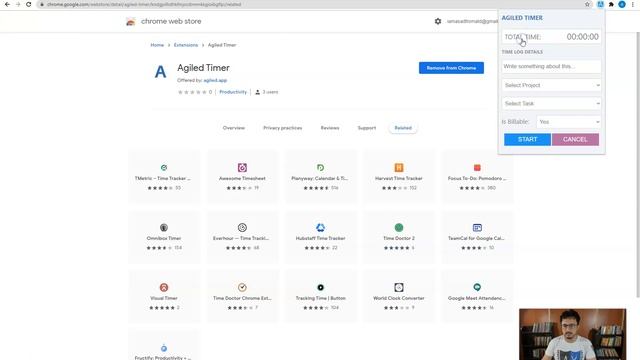The width and height of the screenshot is (640, 360).
Task: Open the Agiled Timer extension icon in toolbar
Action: tap(600, 4)
